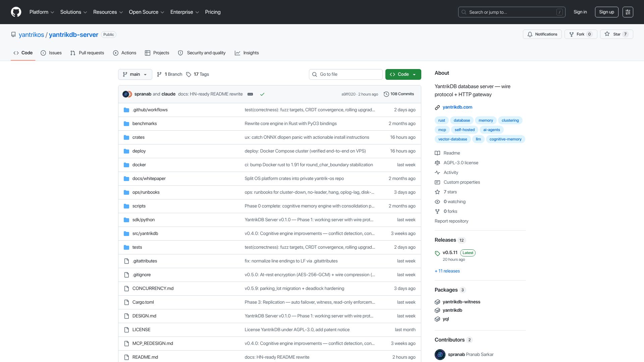Expand the Open Source menu

tap(146, 12)
